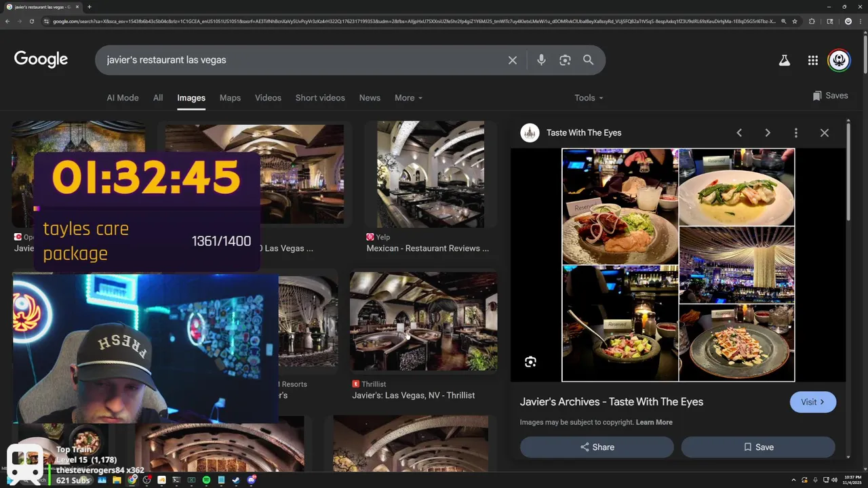Image resolution: width=868 pixels, height=488 pixels.
Task: Click the search query input field
Action: coord(302,60)
